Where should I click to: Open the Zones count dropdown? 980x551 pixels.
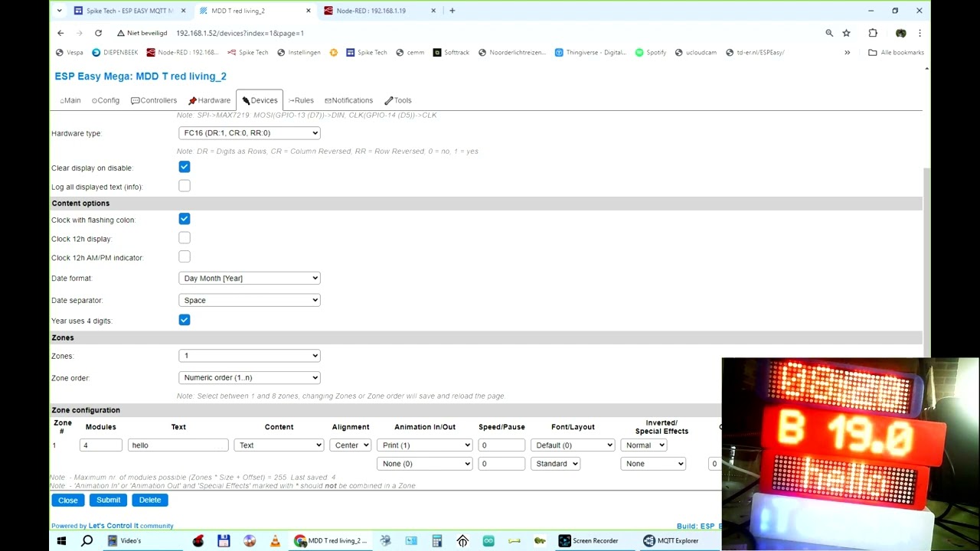(x=249, y=355)
